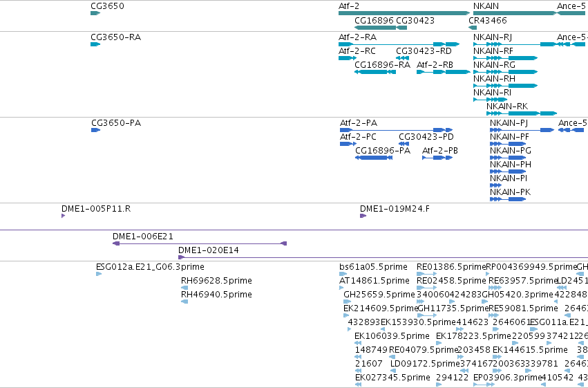588x388 pixels.
Task: Select the RP004369949.5prime EST
Action: 488,274
